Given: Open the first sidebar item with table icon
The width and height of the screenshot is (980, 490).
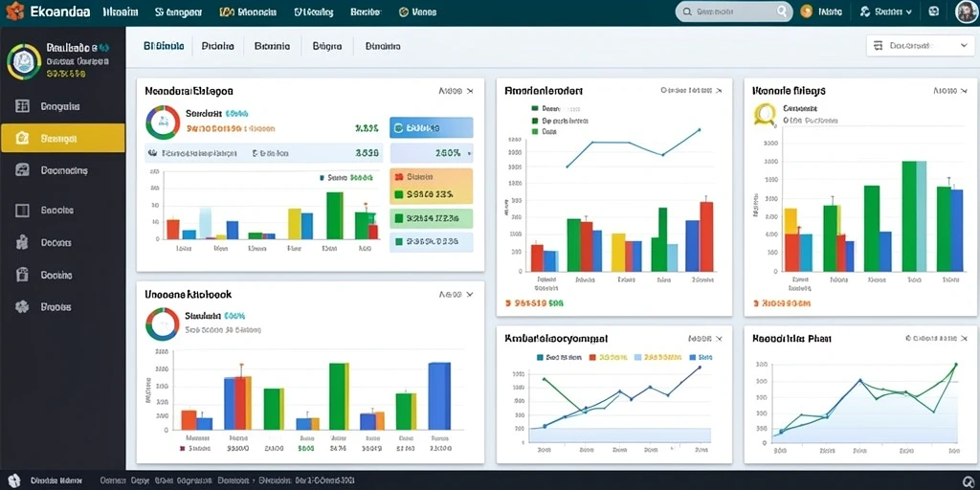Looking at the screenshot, I should point(63,106).
